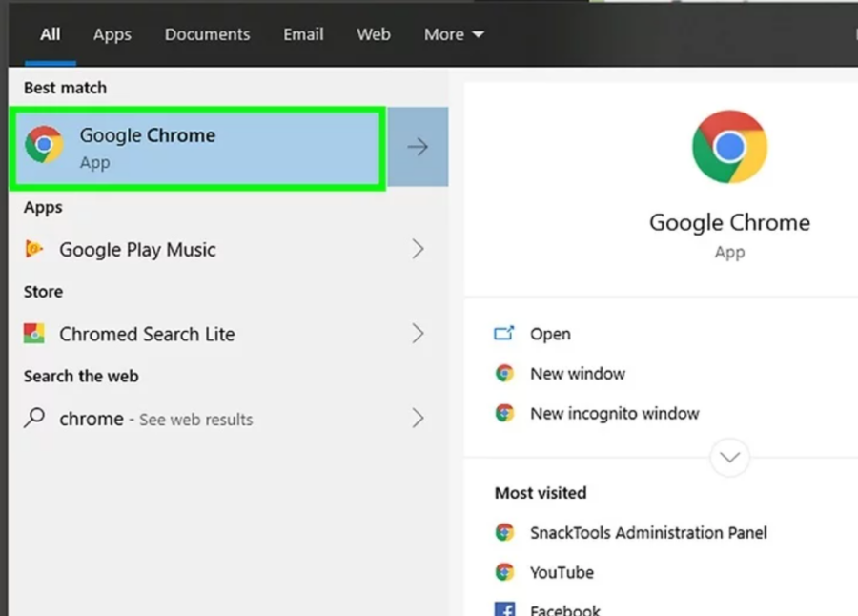
Task: Expand Chromed Search Lite result chevron
Action: pyautogui.click(x=419, y=334)
